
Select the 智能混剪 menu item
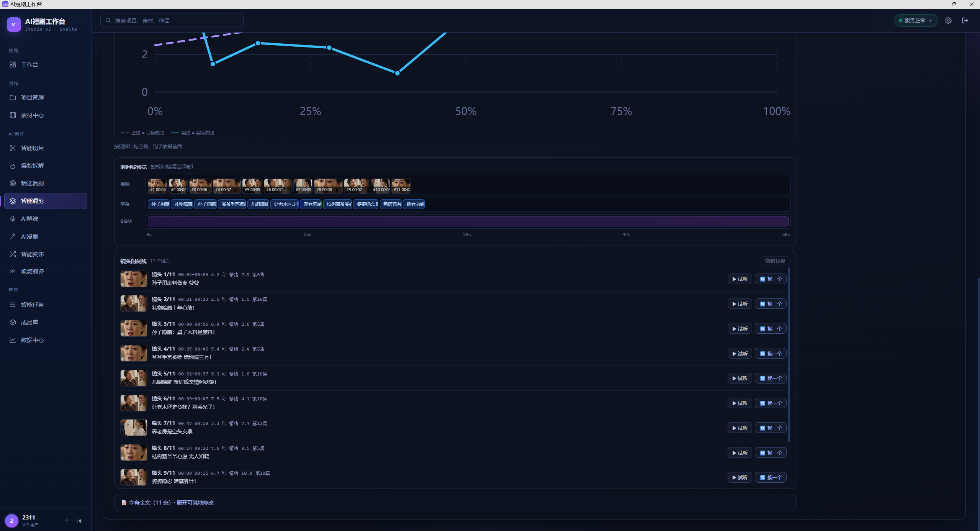[46, 201]
